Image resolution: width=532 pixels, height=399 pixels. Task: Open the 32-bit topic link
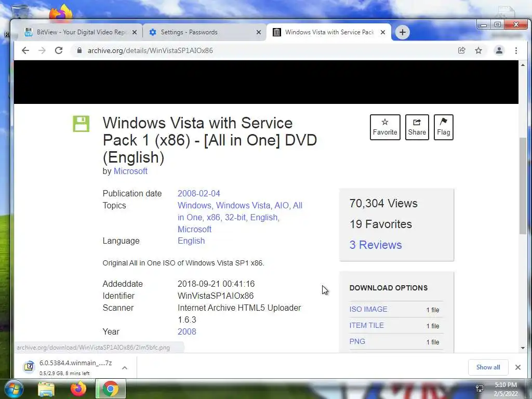(x=236, y=217)
